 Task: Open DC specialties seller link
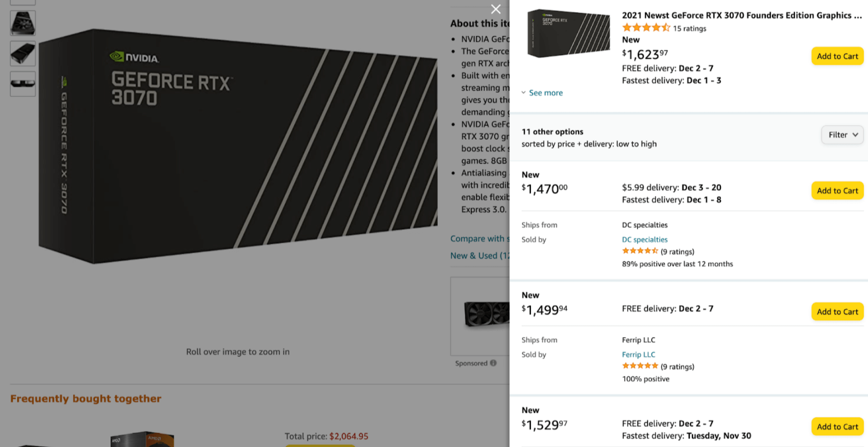coord(645,240)
